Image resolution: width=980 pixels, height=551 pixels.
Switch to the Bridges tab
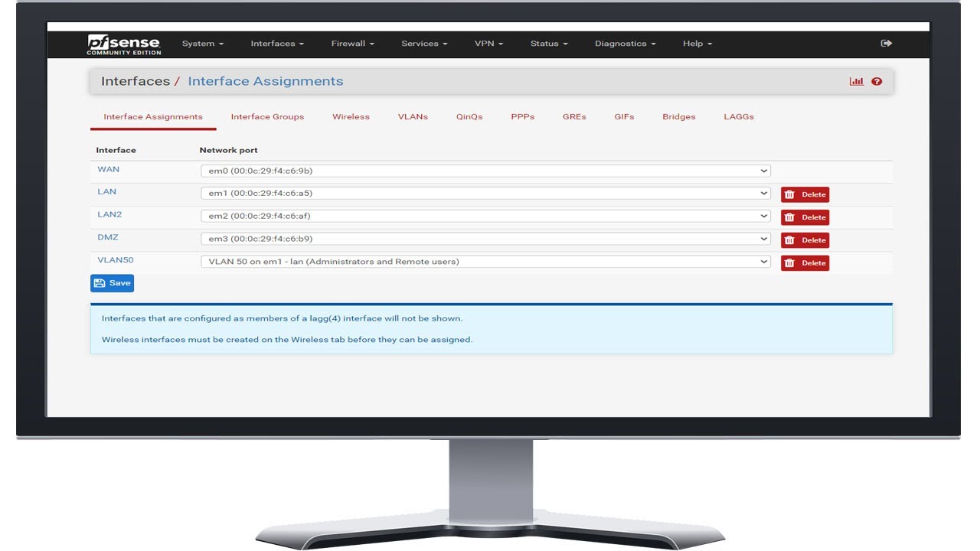pyautogui.click(x=679, y=117)
